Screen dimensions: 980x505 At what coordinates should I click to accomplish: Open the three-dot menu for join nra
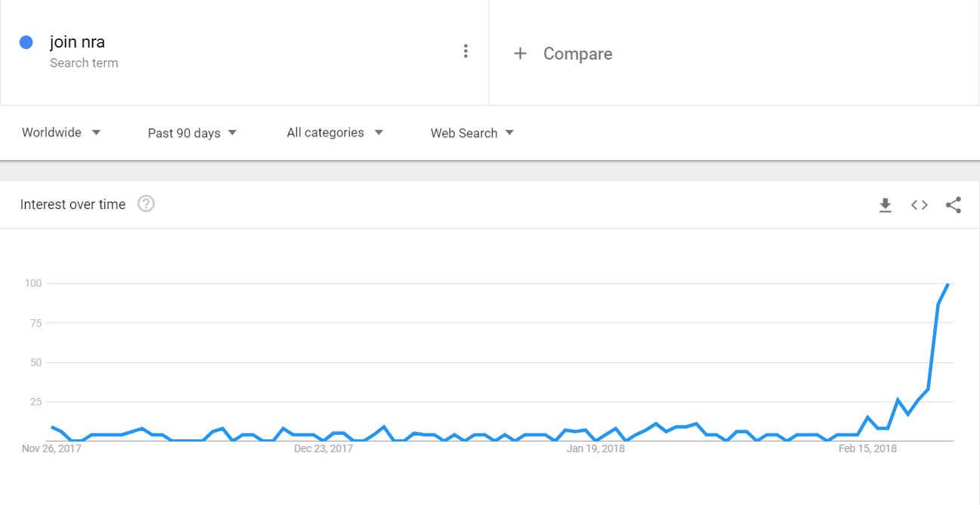(x=465, y=51)
